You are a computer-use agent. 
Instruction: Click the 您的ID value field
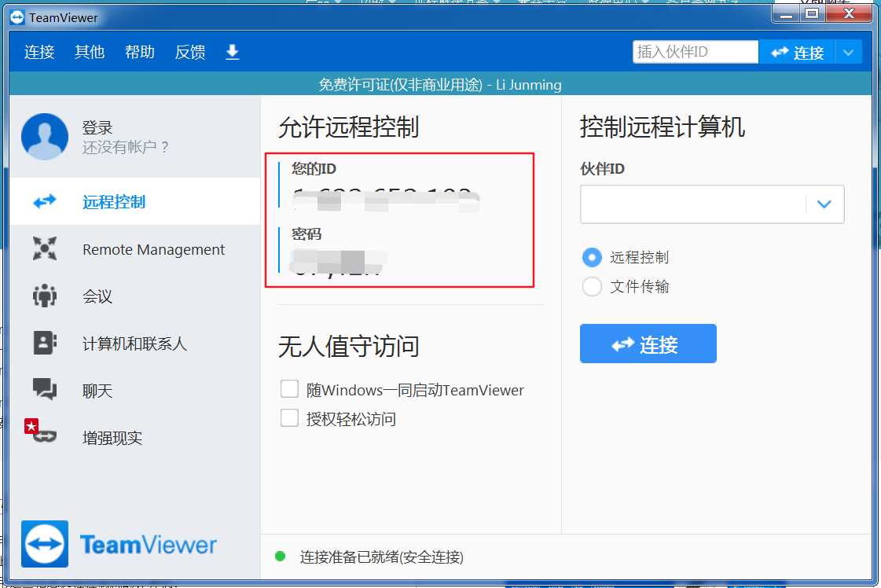pyautogui.click(x=387, y=200)
